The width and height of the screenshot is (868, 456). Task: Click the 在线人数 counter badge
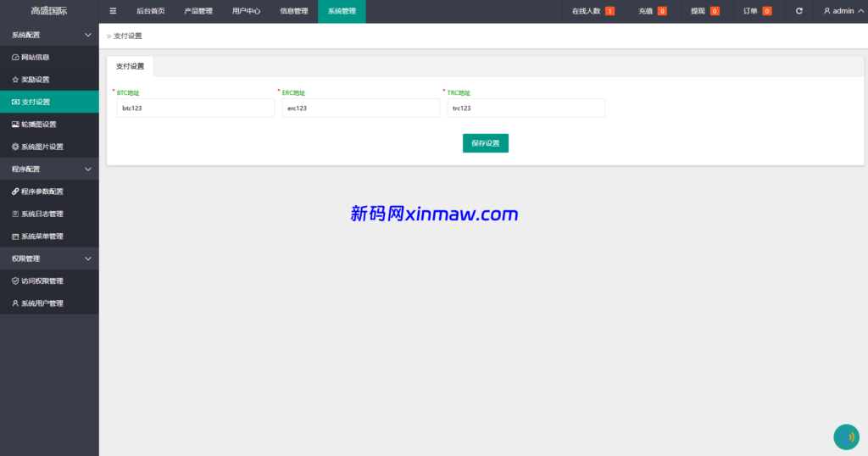point(609,11)
